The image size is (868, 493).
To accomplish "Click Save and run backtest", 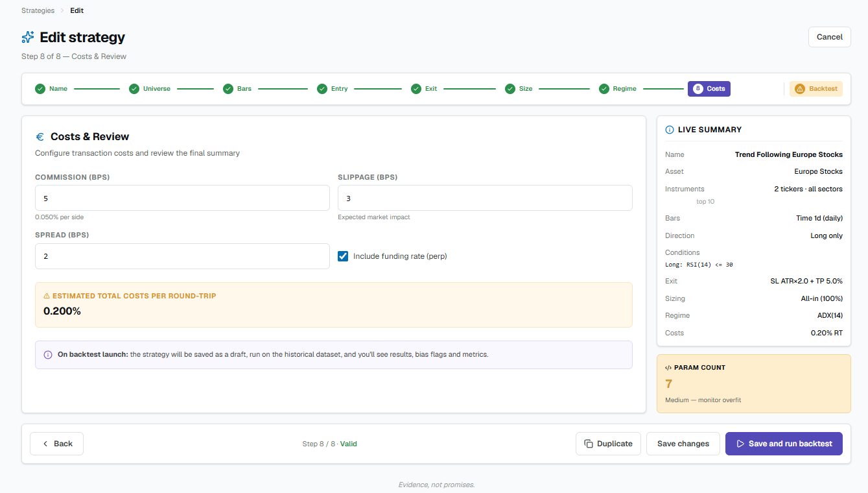I will [784, 444].
